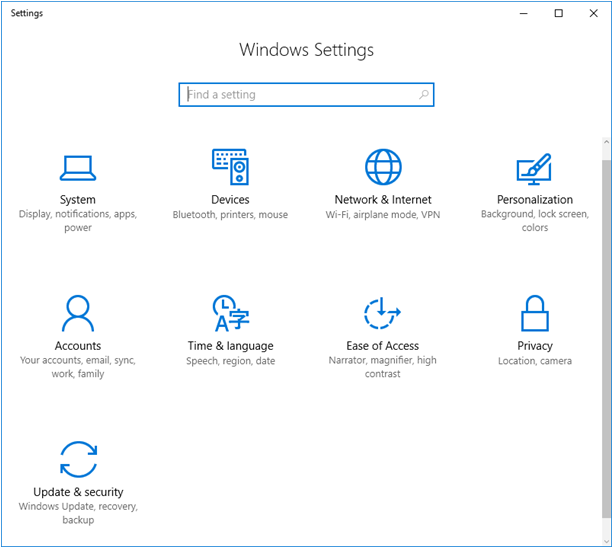Click inside the Find a setting field

tap(300, 95)
